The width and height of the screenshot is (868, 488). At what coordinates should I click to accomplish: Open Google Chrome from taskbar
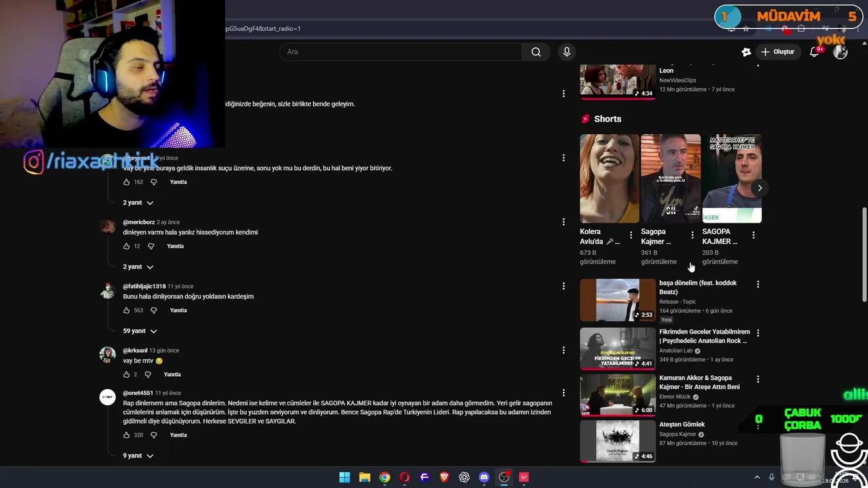pyautogui.click(x=384, y=477)
